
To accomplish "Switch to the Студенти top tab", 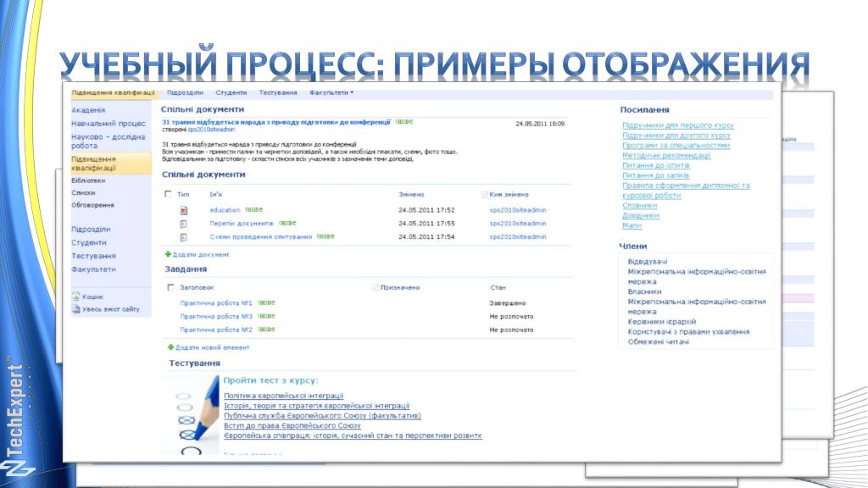I will [231, 93].
